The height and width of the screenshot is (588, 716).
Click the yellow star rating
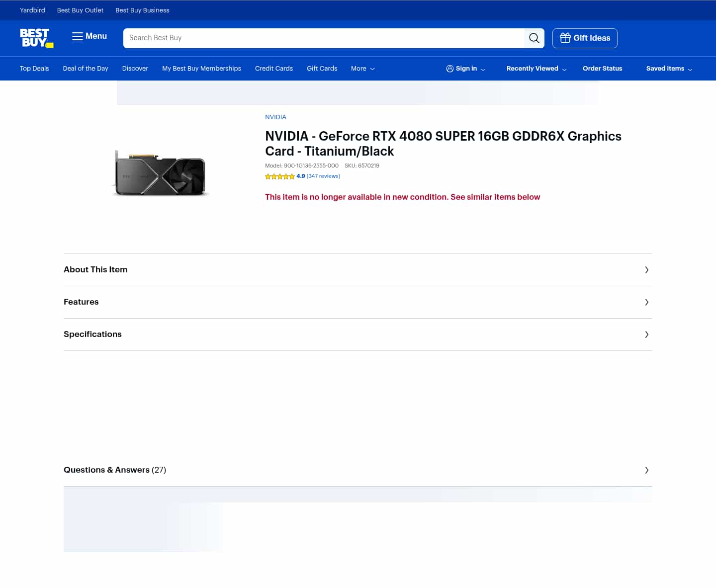coord(279,176)
